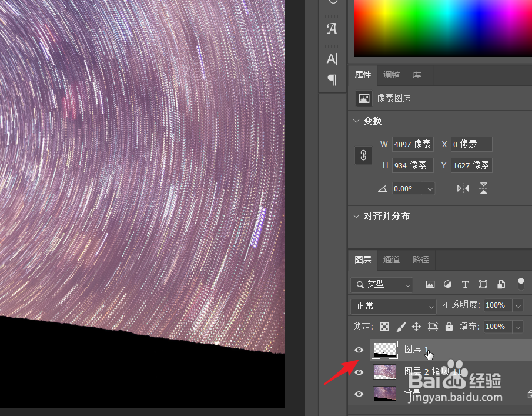This screenshot has width=532, height=416.
Task: Open the 填充 slider dropdown arrow
Action: pos(518,327)
